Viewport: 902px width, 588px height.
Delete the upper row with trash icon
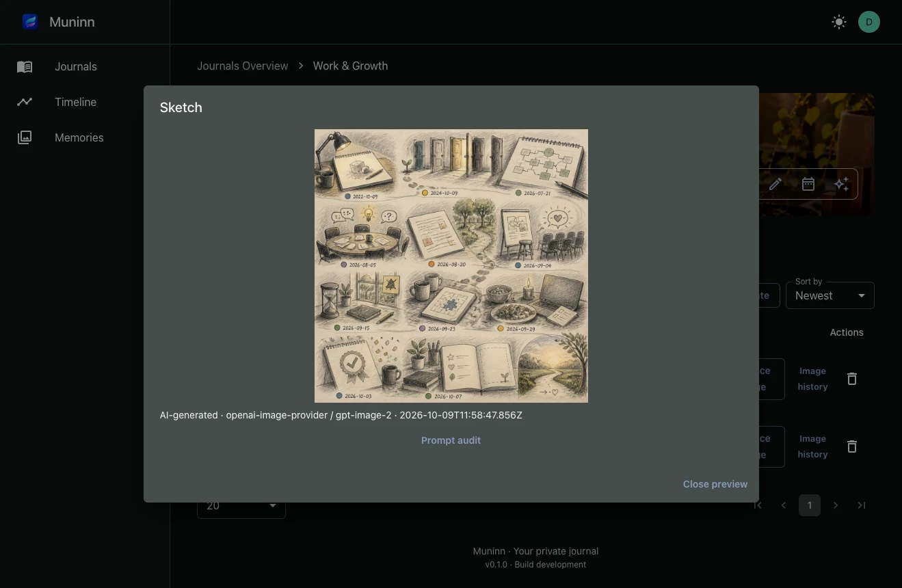coord(852,379)
